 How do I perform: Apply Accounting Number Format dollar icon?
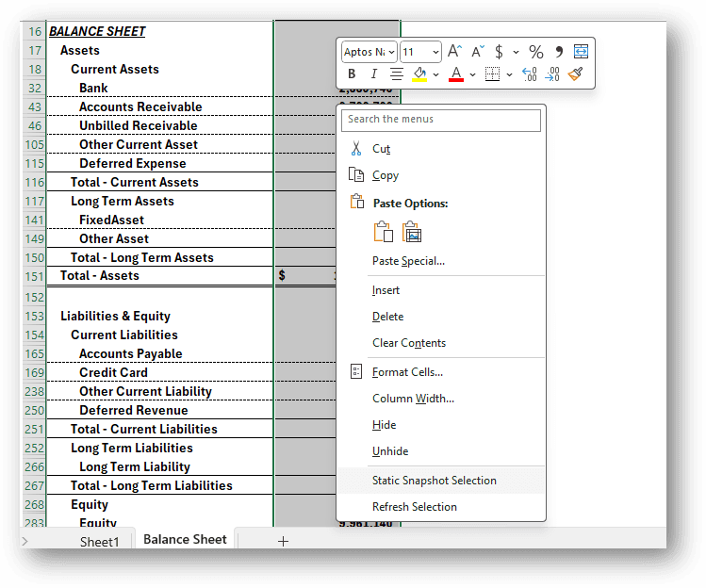499,52
